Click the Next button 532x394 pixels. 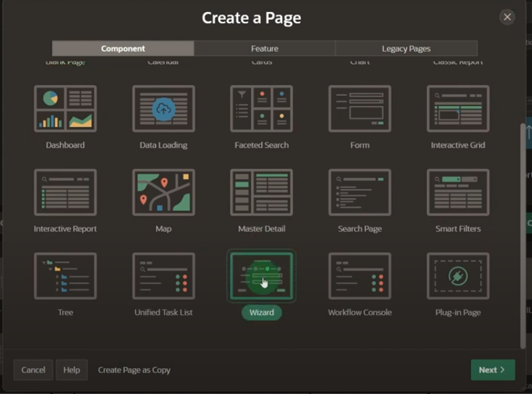[493, 370]
